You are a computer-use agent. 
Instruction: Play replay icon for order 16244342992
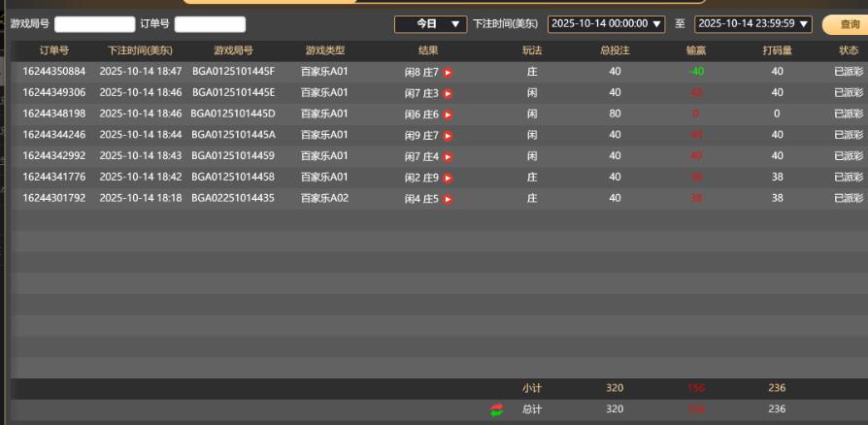click(448, 156)
